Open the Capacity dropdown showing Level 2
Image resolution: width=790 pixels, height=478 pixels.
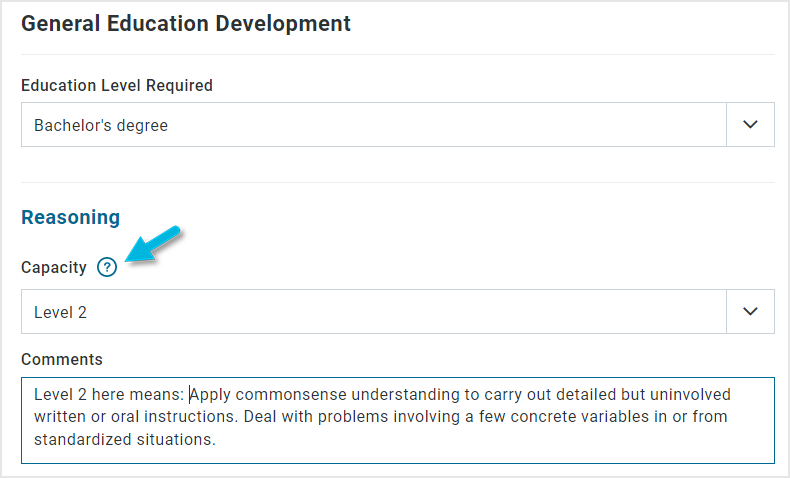coord(398,311)
